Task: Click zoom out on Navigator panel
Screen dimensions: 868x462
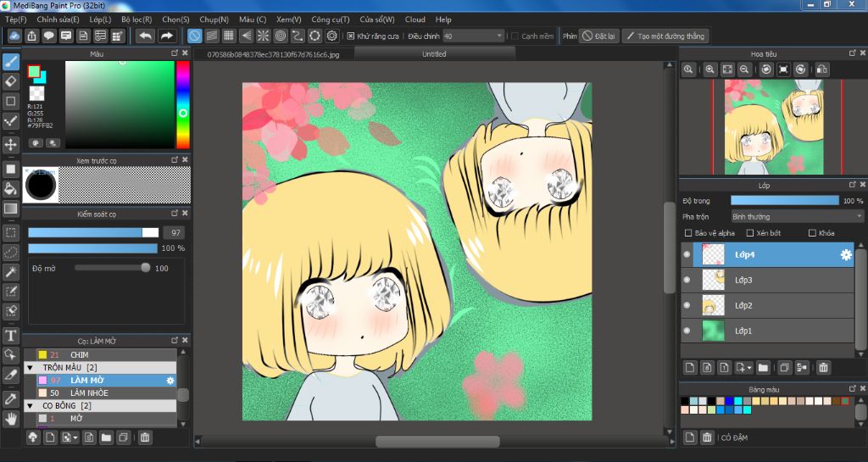Action: [x=744, y=70]
